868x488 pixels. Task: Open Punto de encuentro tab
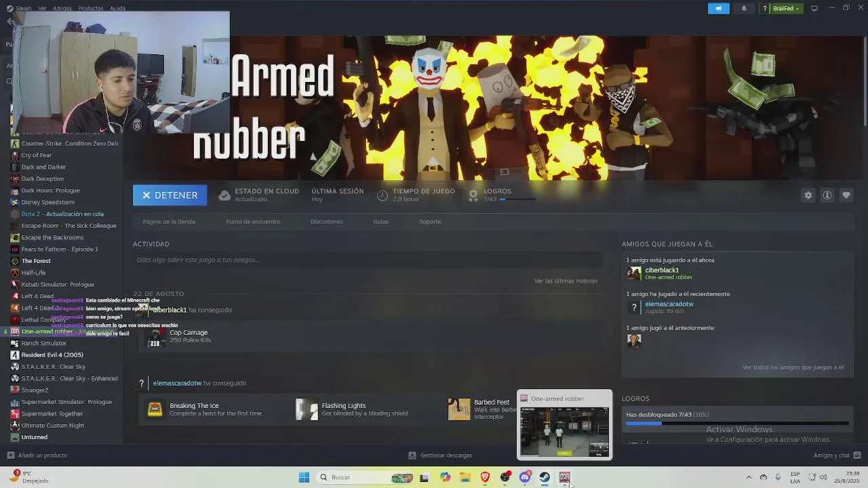tap(253, 222)
